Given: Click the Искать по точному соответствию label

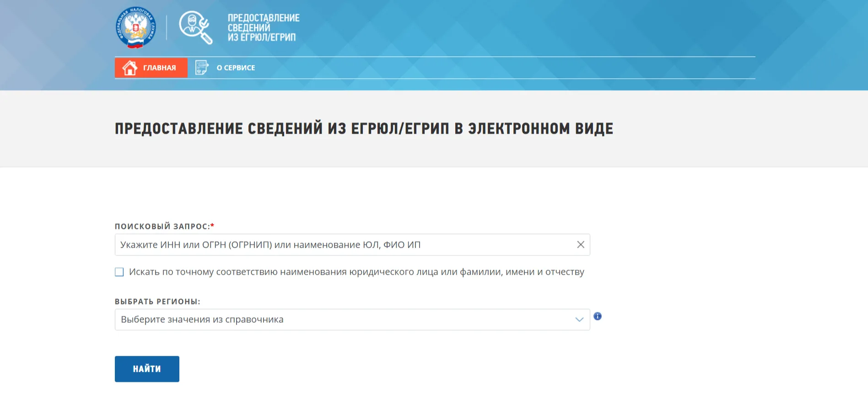Looking at the screenshot, I should [x=356, y=272].
